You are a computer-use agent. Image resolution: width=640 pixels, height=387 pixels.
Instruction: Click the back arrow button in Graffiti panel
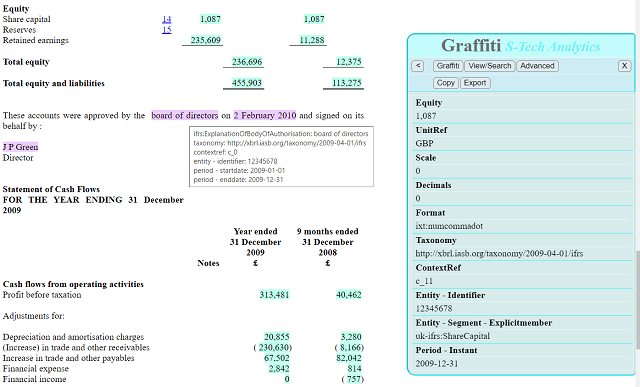[x=418, y=66]
